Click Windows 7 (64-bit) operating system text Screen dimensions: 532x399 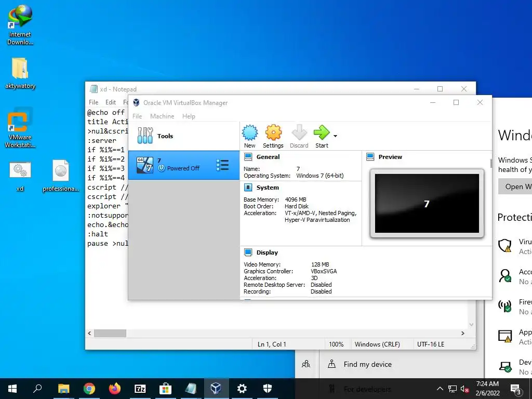(x=320, y=176)
